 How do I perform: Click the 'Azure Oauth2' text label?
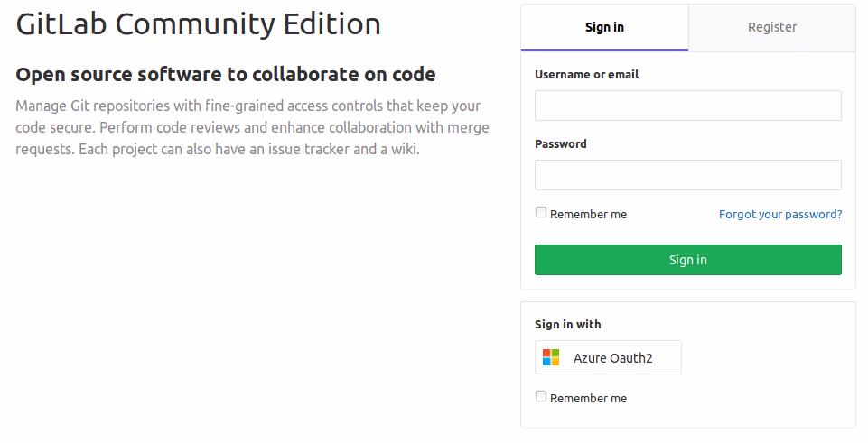(612, 358)
